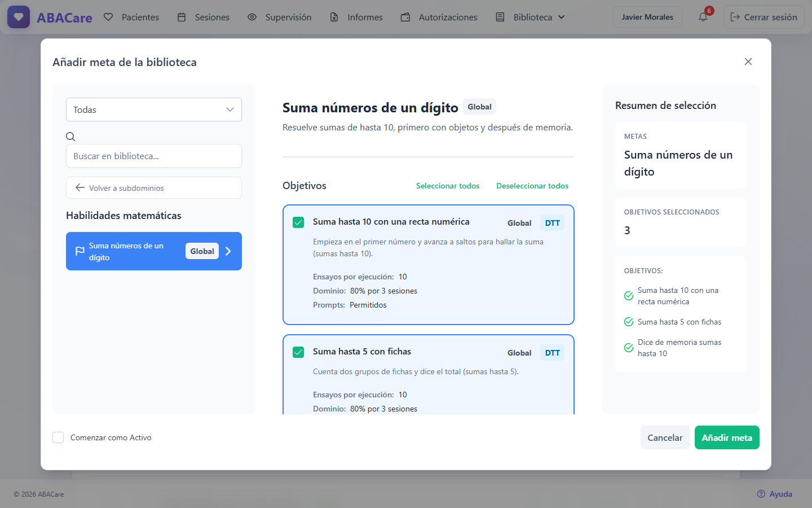Viewport: 812px width, 508px height.
Task: Click the ABACare brand name
Action: pyautogui.click(x=64, y=17)
